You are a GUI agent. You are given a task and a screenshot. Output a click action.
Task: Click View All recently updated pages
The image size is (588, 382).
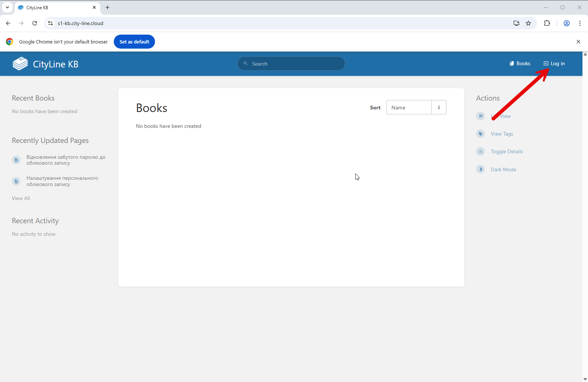(x=21, y=198)
